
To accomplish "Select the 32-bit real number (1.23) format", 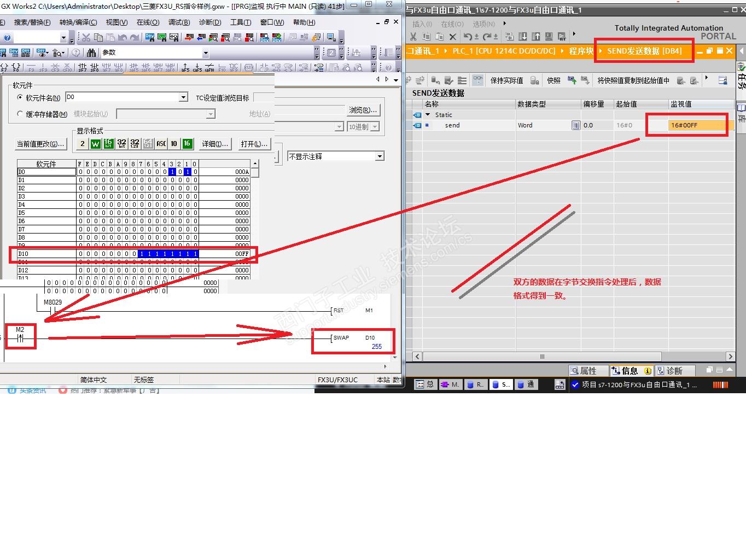I will click(x=135, y=144).
